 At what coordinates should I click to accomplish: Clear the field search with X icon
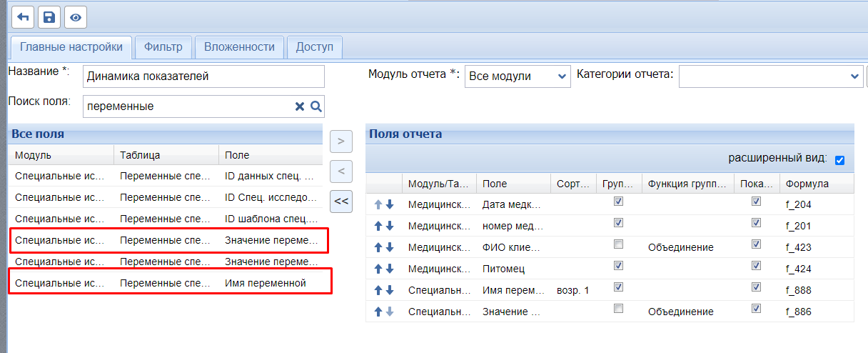(x=300, y=106)
